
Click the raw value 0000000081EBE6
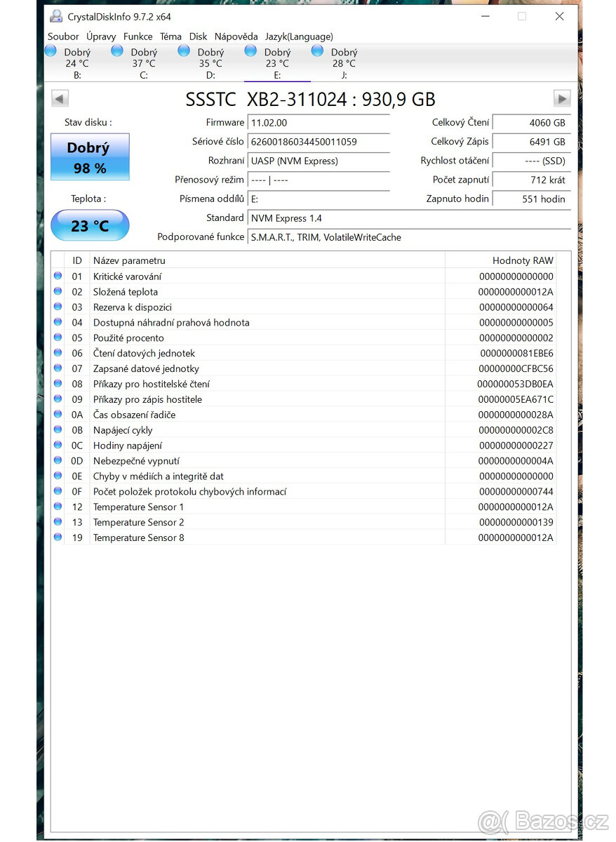[516, 354]
